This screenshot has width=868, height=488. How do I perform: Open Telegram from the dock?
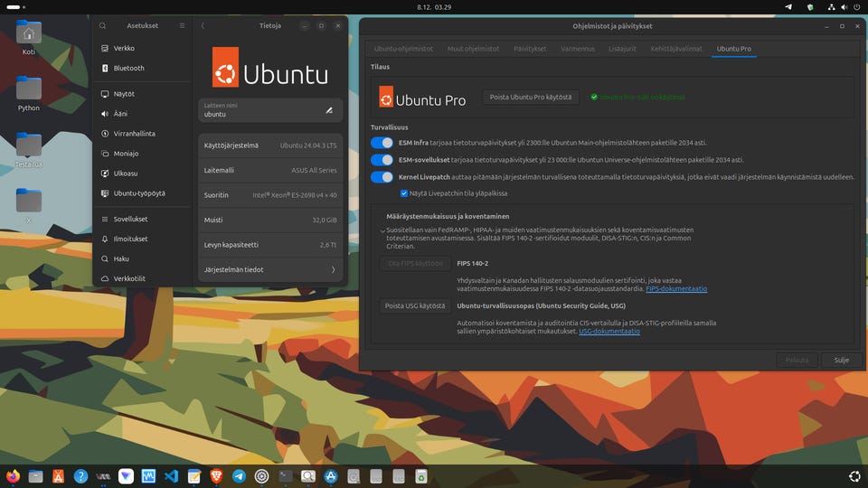click(x=240, y=476)
